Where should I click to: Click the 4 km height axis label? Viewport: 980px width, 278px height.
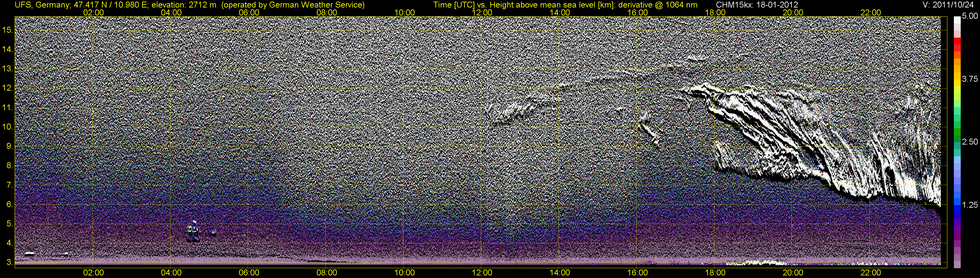(x=9, y=243)
